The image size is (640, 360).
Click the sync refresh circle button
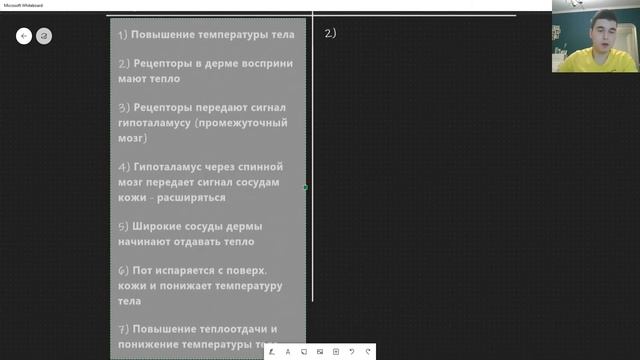[44, 36]
